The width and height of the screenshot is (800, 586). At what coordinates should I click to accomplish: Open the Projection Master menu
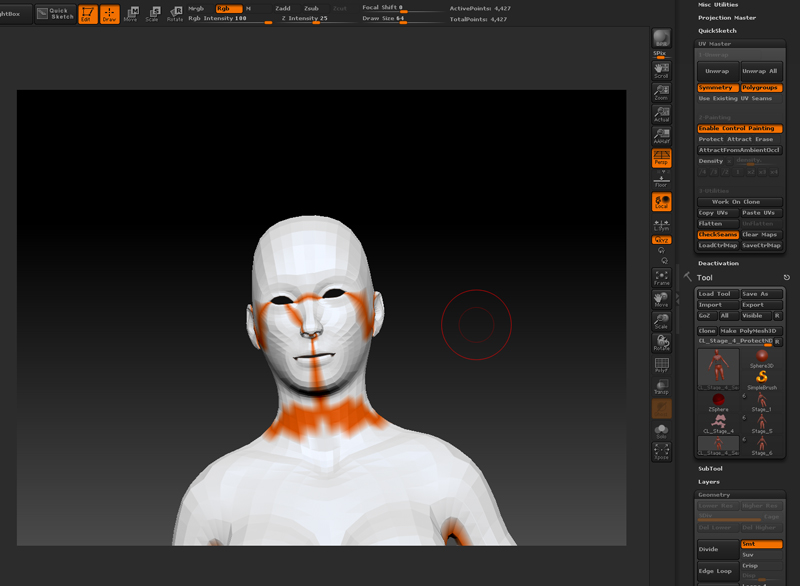pyautogui.click(x=727, y=17)
